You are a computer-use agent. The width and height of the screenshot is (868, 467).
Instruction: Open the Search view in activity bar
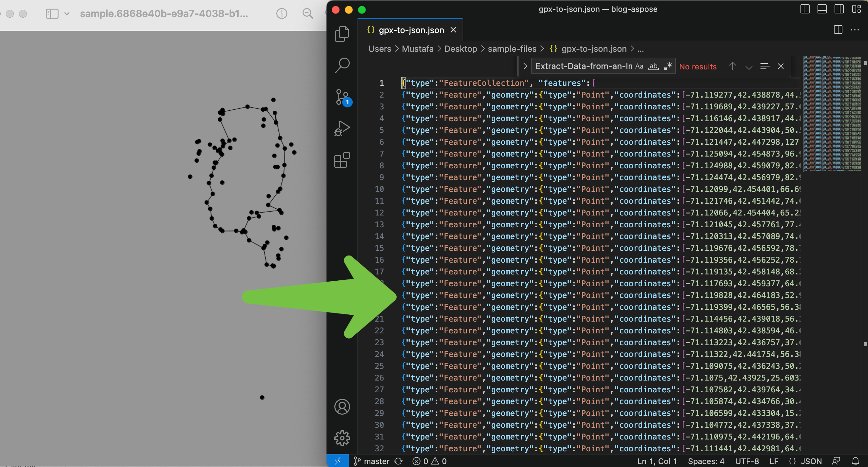click(342, 65)
